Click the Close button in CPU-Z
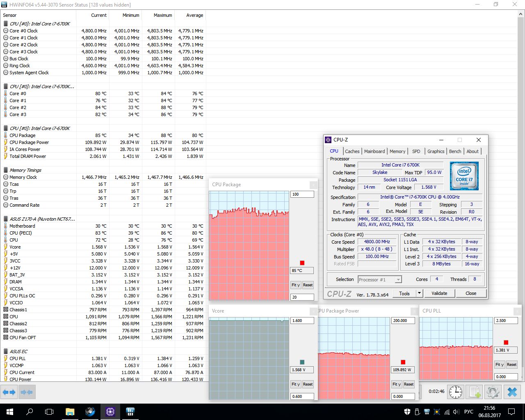Image resolution: width=525 pixels, height=420 pixels. point(471,293)
